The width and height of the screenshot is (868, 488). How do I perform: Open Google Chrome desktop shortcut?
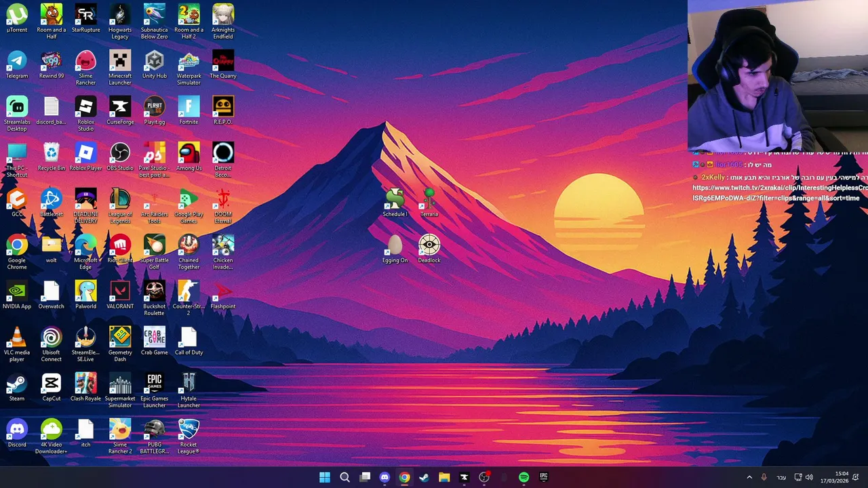(x=17, y=252)
